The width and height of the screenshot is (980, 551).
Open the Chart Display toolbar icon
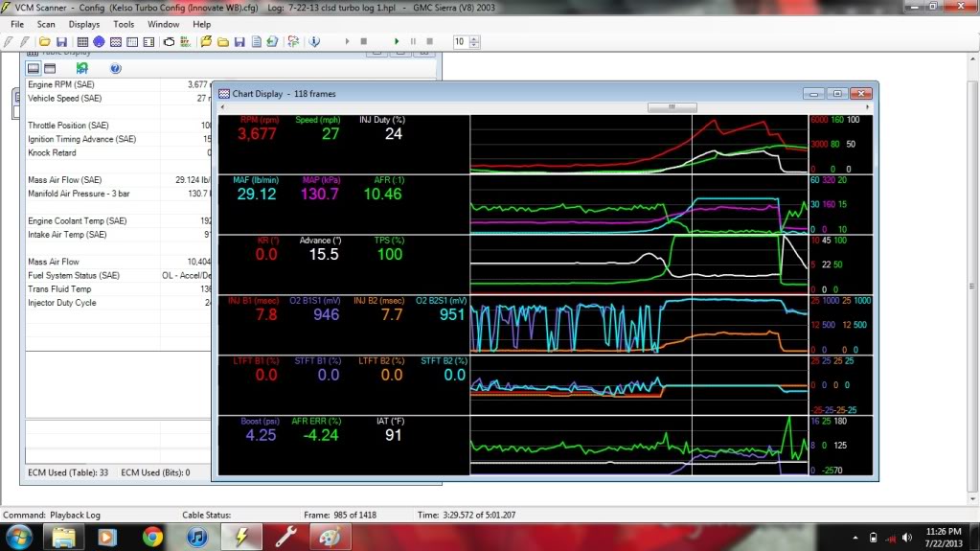pyautogui.click(x=116, y=42)
